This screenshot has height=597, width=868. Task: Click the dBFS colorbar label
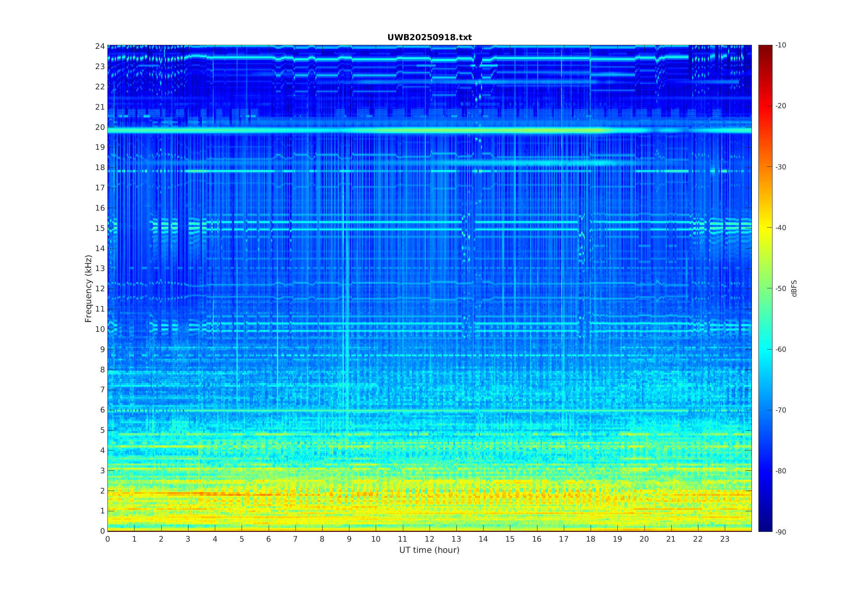point(794,288)
